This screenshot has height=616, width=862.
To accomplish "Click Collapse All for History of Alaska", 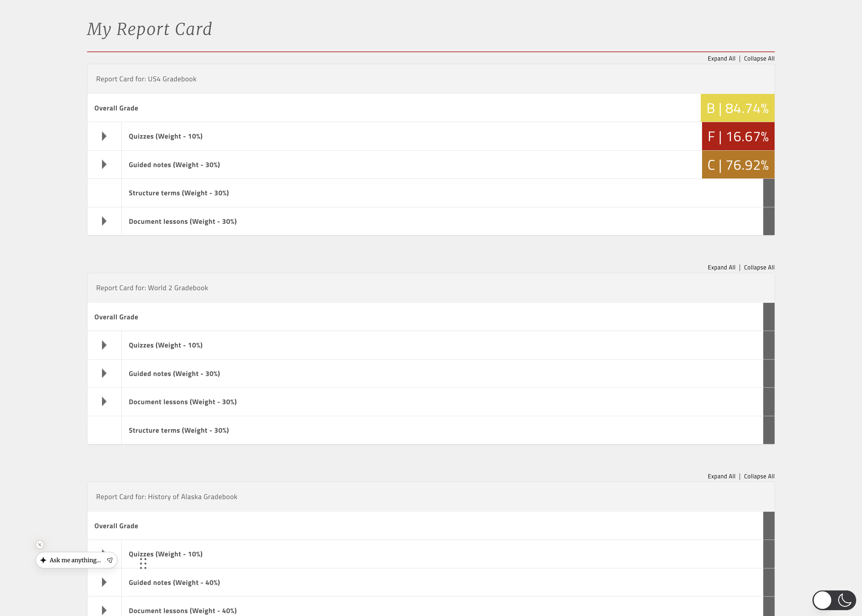I will click(759, 476).
